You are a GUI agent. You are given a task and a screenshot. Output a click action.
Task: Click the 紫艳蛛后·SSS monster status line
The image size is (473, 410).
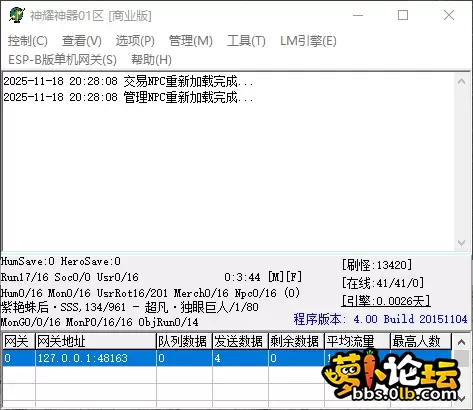tap(130, 307)
